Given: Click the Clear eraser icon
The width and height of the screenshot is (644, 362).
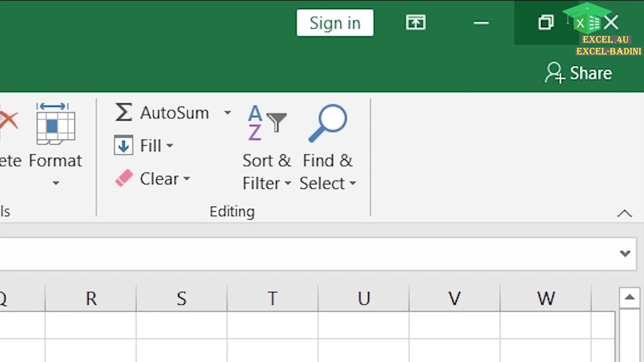Looking at the screenshot, I should [x=124, y=178].
